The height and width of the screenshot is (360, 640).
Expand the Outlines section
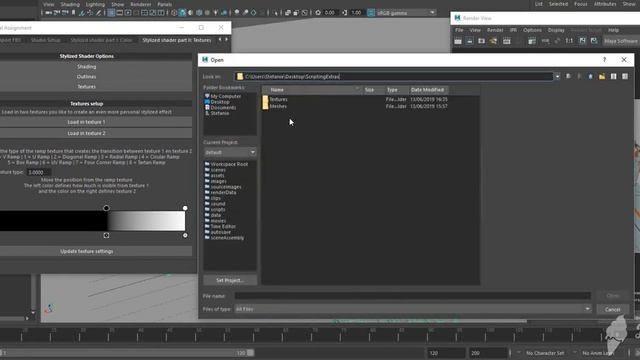point(87,77)
